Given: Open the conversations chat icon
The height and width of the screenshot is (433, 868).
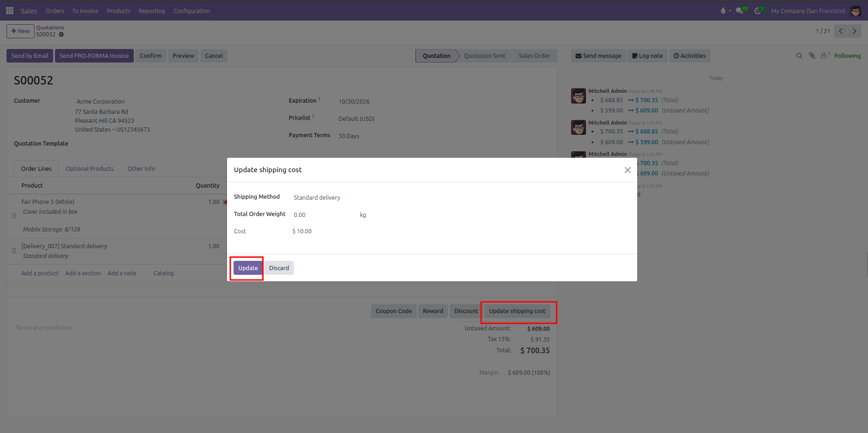Looking at the screenshot, I should [x=739, y=11].
